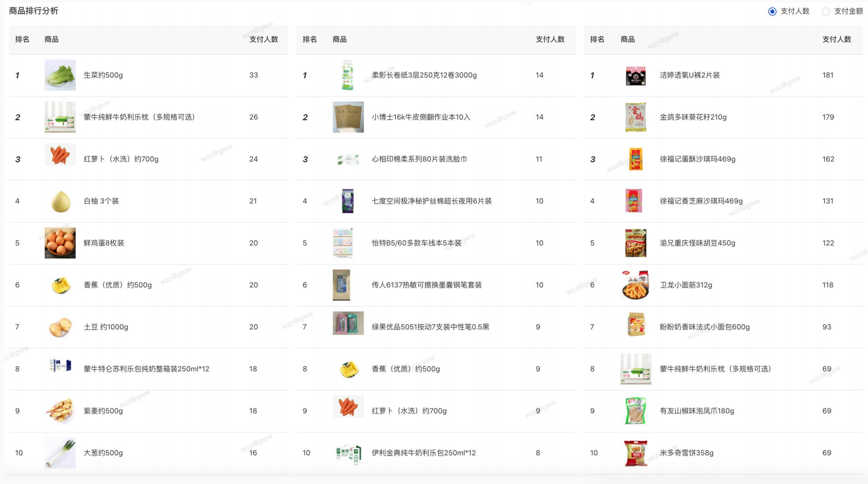
Task: Click payer count 122 for 渝兄重庆怪味胡豆
Action: [828, 243]
